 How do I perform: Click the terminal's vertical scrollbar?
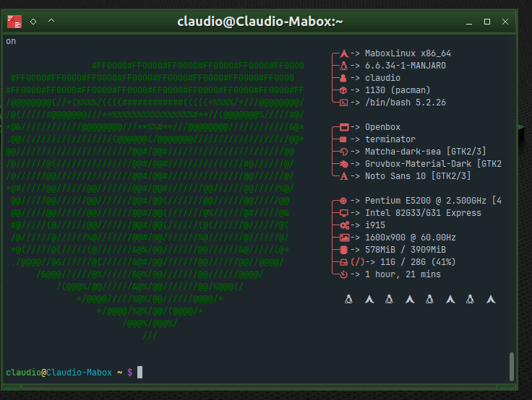tap(512, 366)
